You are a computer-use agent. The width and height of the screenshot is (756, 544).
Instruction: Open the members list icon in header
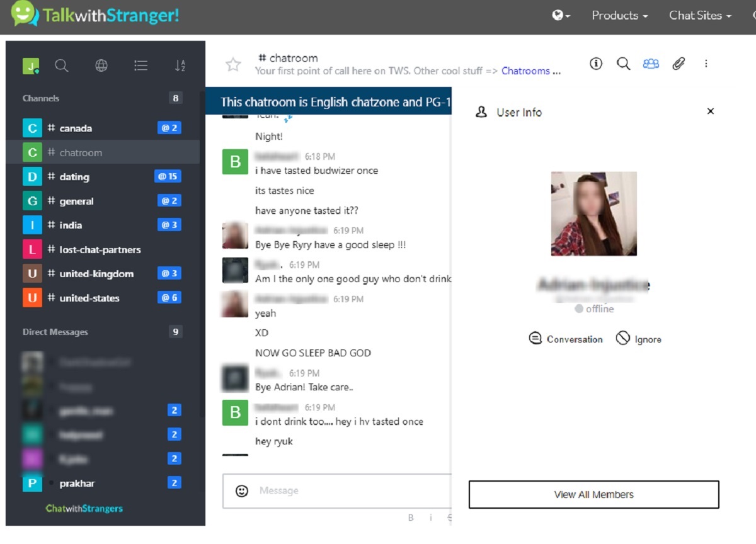tap(651, 64)
